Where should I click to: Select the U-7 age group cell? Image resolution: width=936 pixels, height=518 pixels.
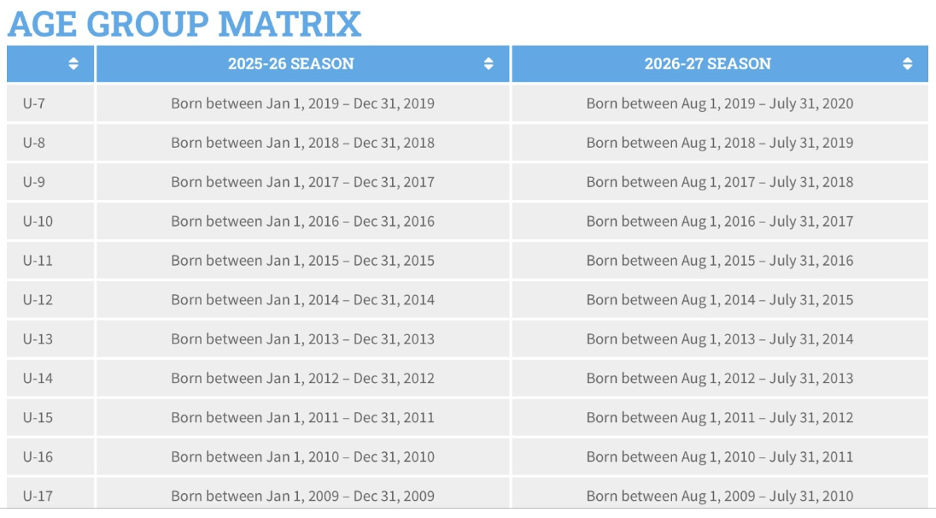tap(34, 103)
